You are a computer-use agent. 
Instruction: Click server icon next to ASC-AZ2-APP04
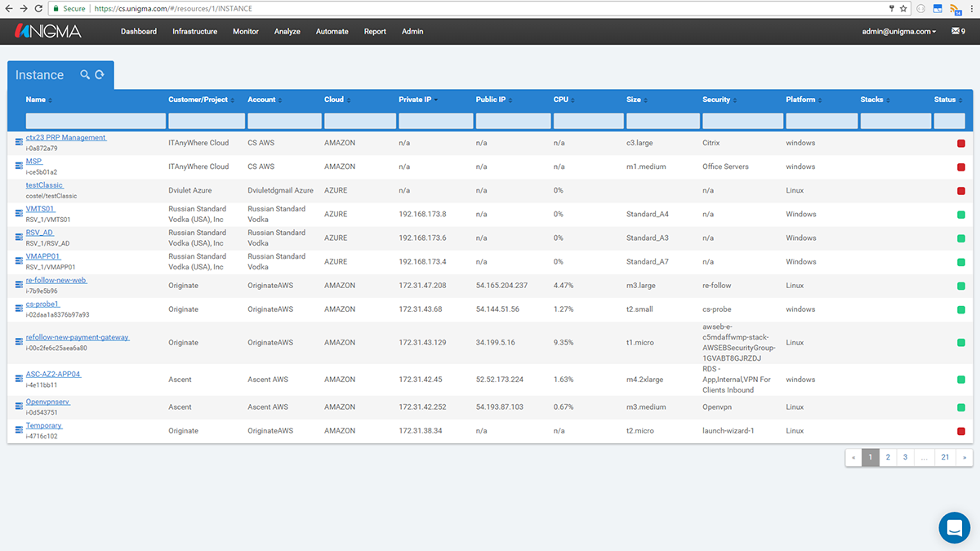click(20, 380)
